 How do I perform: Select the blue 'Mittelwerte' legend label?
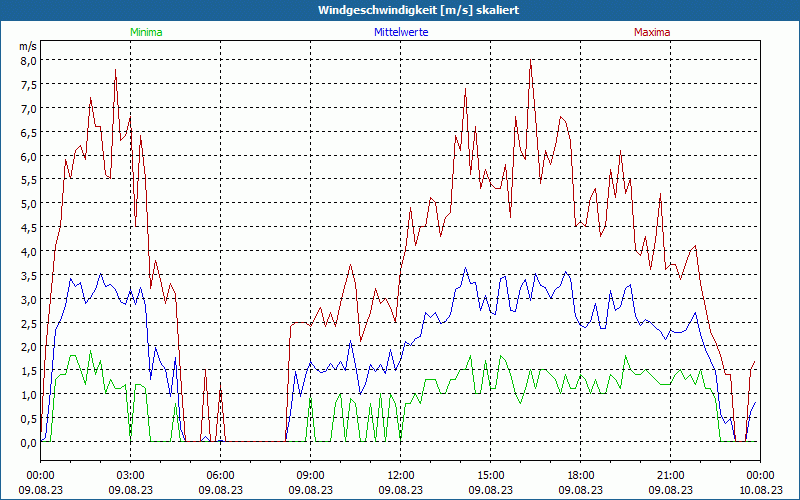click(x=401, y=32)
